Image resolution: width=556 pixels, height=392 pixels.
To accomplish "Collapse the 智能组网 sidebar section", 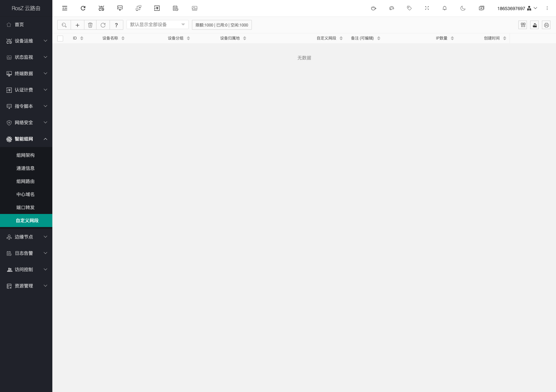I will (26, 139).
